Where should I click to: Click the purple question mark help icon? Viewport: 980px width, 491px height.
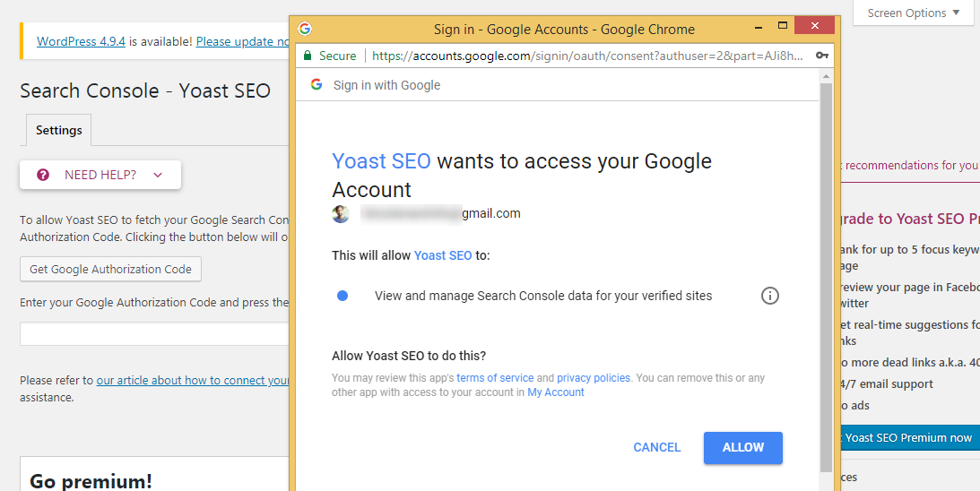coord(43,175)
